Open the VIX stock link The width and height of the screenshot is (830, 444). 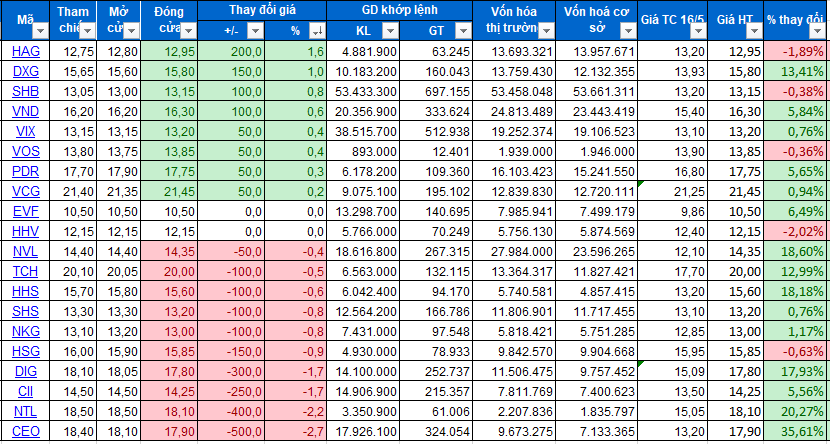coord(26,132)
